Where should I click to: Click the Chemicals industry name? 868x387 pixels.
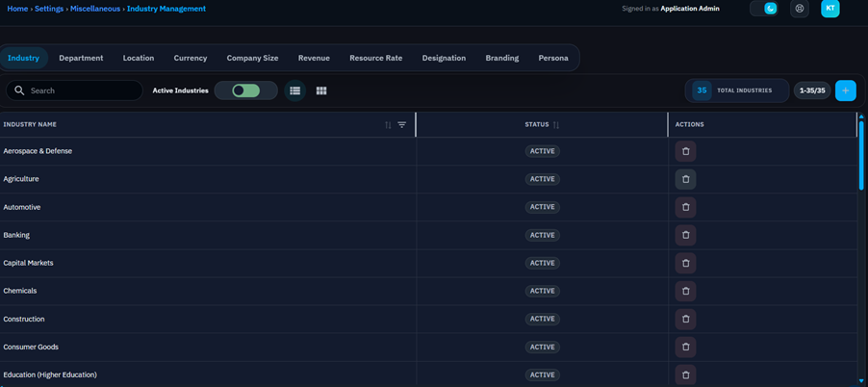(x=20, y=291)
